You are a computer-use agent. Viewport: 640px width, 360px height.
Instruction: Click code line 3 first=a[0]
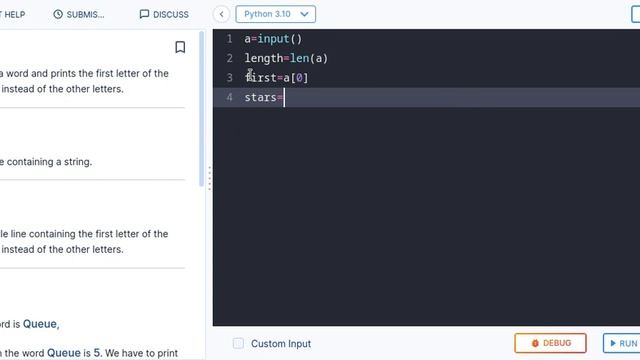pyautogui.click(x=276, y=78)
